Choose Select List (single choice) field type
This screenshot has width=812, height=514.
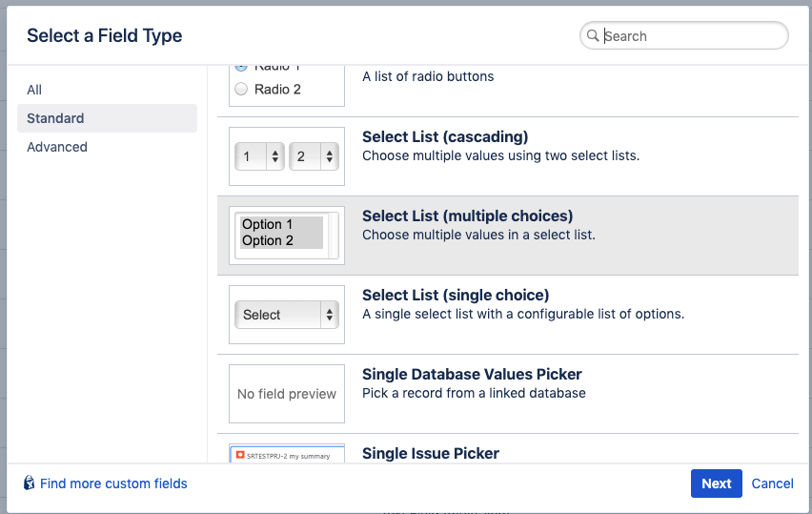click(x=507, y=315)
